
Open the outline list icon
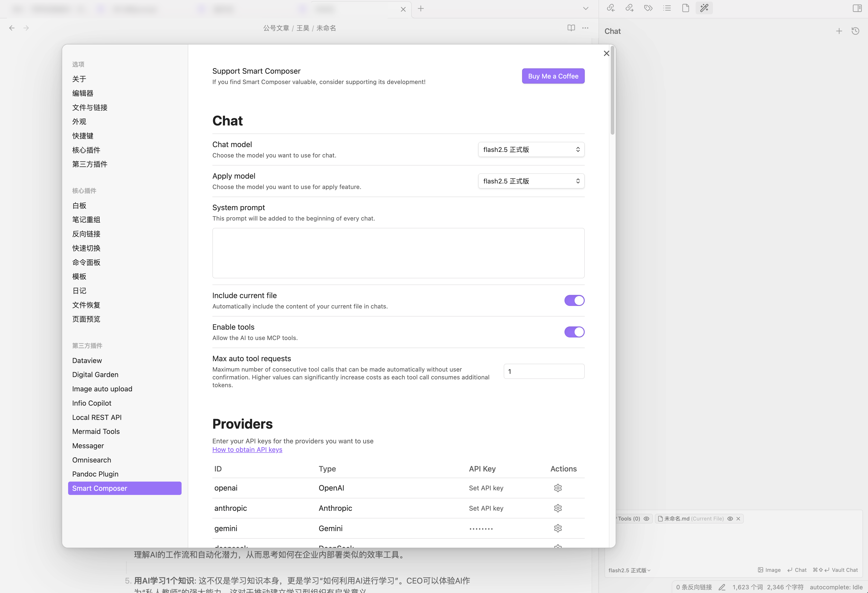pos(667,8)
